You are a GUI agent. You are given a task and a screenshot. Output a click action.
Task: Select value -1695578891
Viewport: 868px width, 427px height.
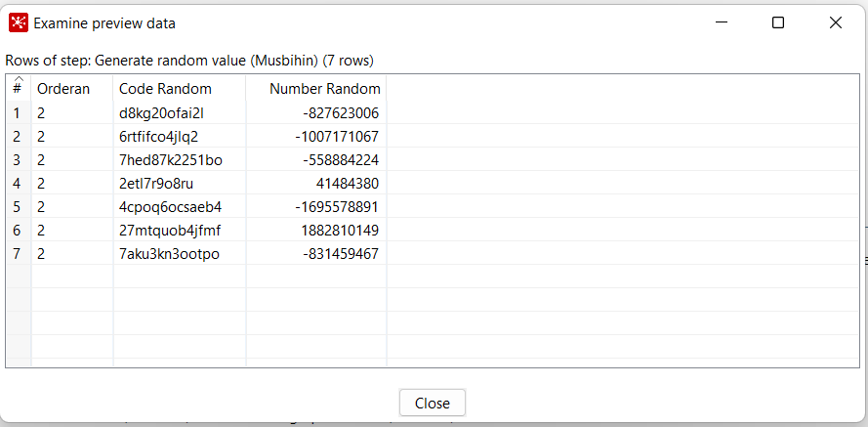pyautogui.click(x=316, y=206)
